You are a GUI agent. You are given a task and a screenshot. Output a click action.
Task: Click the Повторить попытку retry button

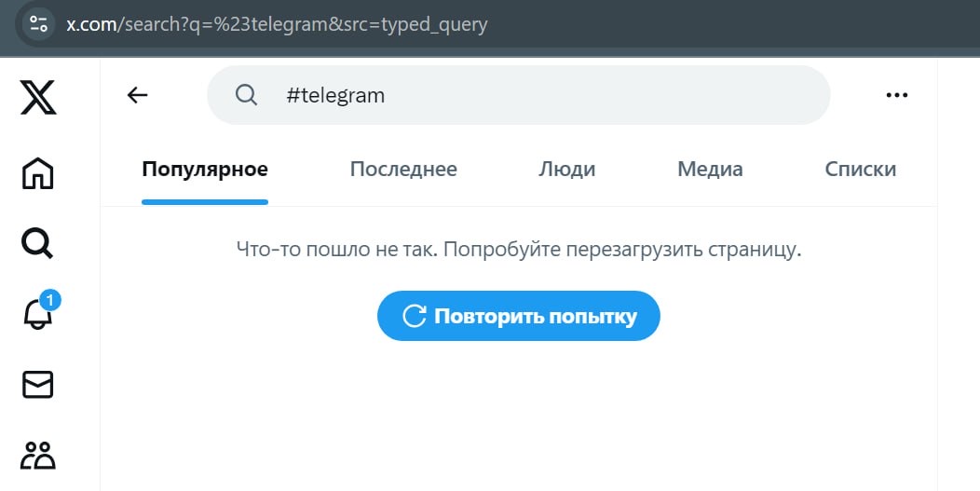click(x=519, y=316)
